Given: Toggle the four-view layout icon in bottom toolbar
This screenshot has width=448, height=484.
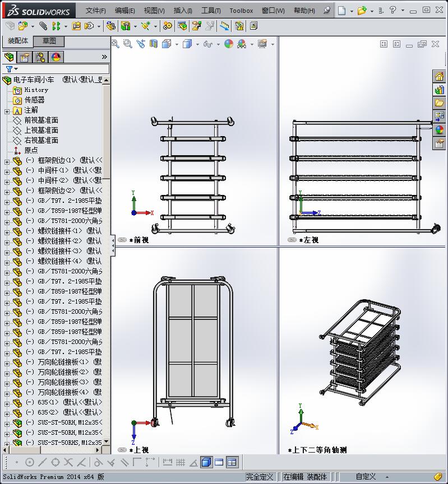Looking at the screenshot, I should pos(232,462).
